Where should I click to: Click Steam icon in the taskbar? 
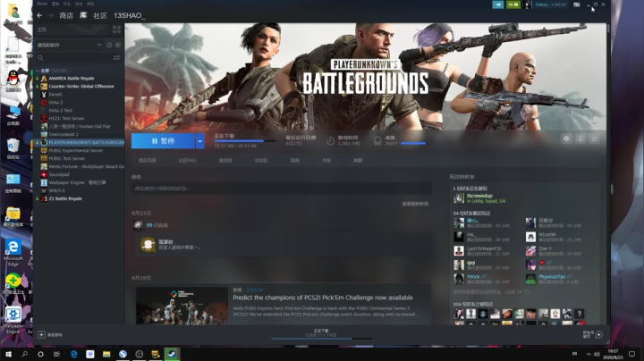(172, 354)
